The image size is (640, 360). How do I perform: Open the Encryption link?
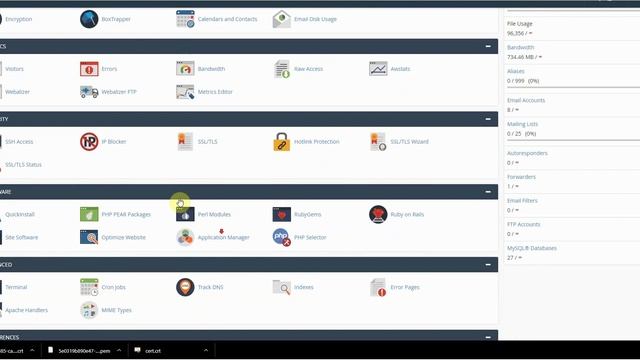(x=18, y=19)
